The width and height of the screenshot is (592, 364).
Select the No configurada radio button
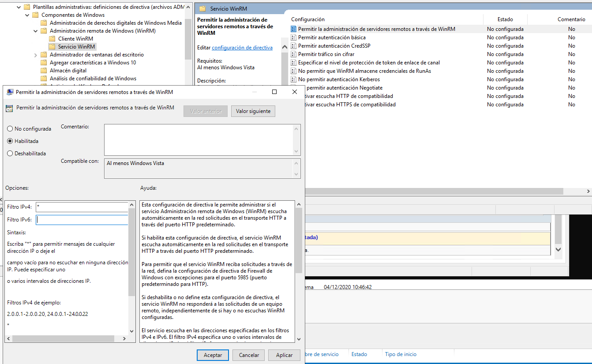pos(10,129)
